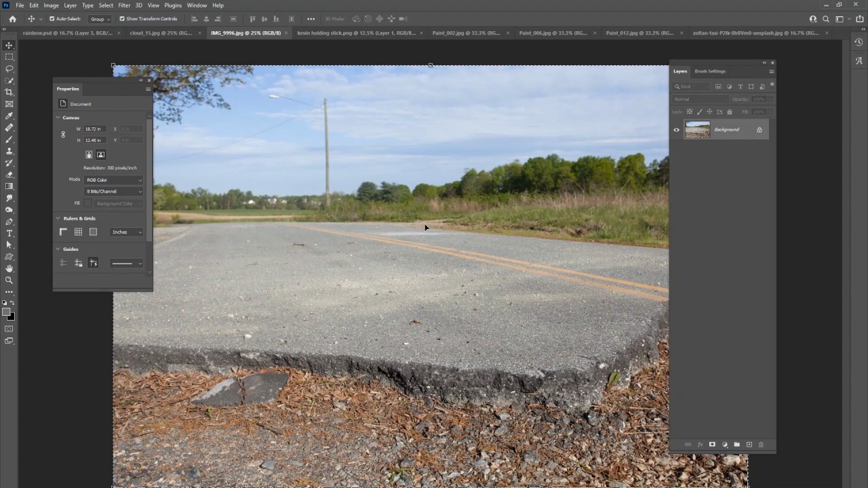Switch to the Brush Settings tab
Viewport: 868px width, 488px height.
[709, 71]
